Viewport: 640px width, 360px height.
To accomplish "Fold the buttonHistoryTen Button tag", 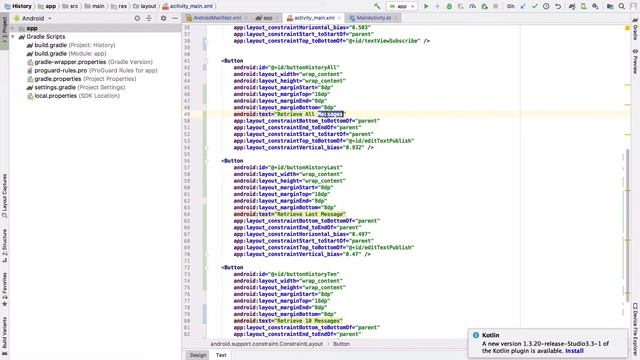I will (206, 268).
